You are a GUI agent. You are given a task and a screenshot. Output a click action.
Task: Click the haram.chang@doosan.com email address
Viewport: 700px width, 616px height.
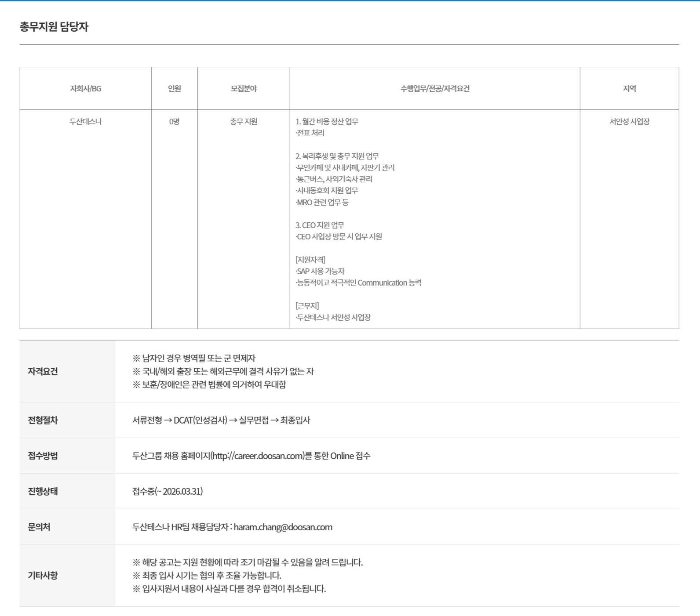(x=283, y=527)
